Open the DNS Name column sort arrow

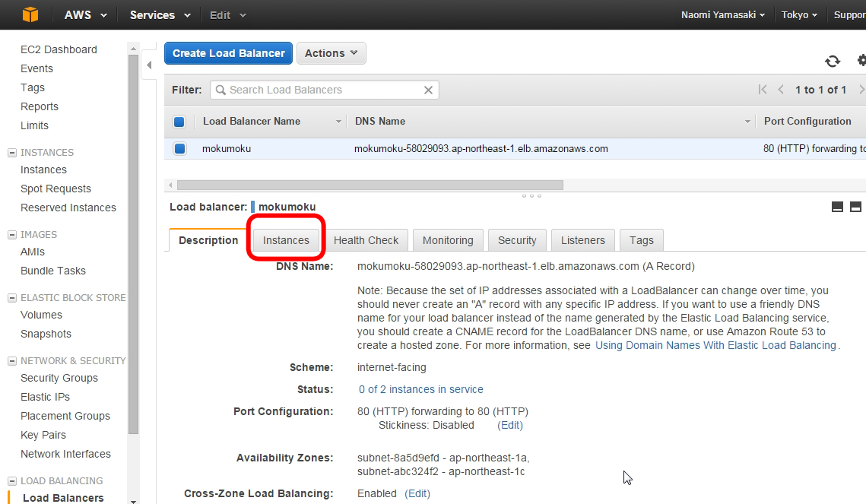pos(747,122)
